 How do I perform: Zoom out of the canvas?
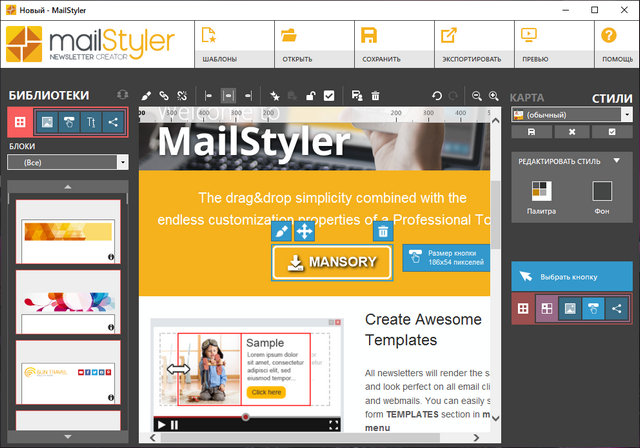tap(477, 96)
